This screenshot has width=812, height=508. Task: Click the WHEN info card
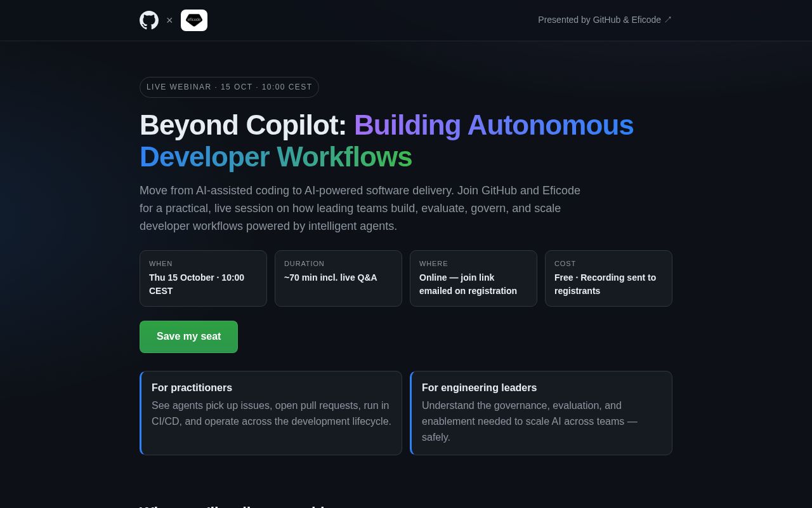(x=203, y=278)
